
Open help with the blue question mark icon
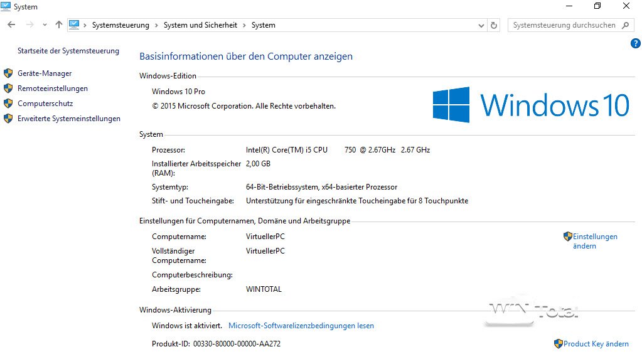636,43
